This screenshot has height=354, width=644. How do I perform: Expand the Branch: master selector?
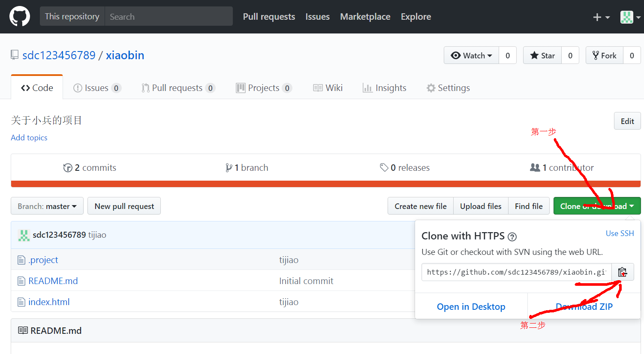(x=47, y=206)
